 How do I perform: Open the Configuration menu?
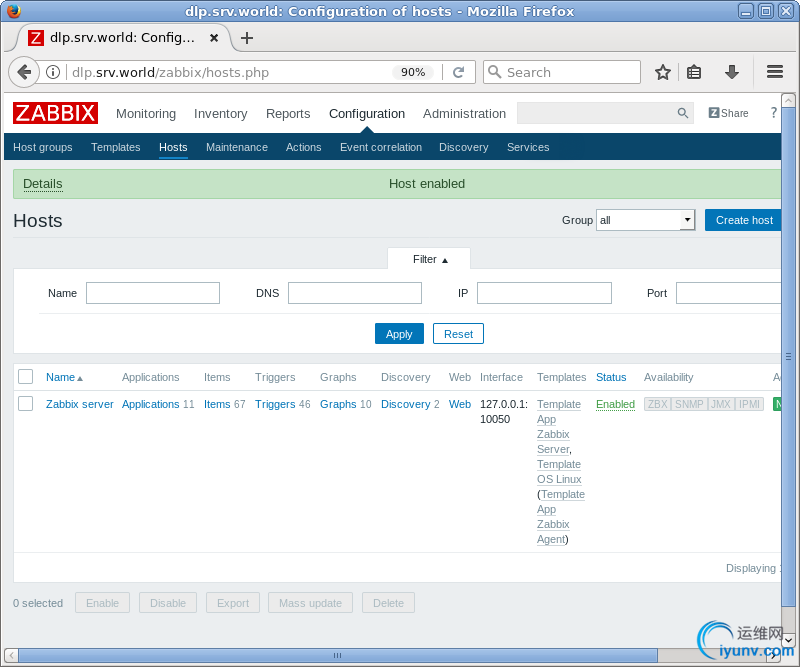367,113
